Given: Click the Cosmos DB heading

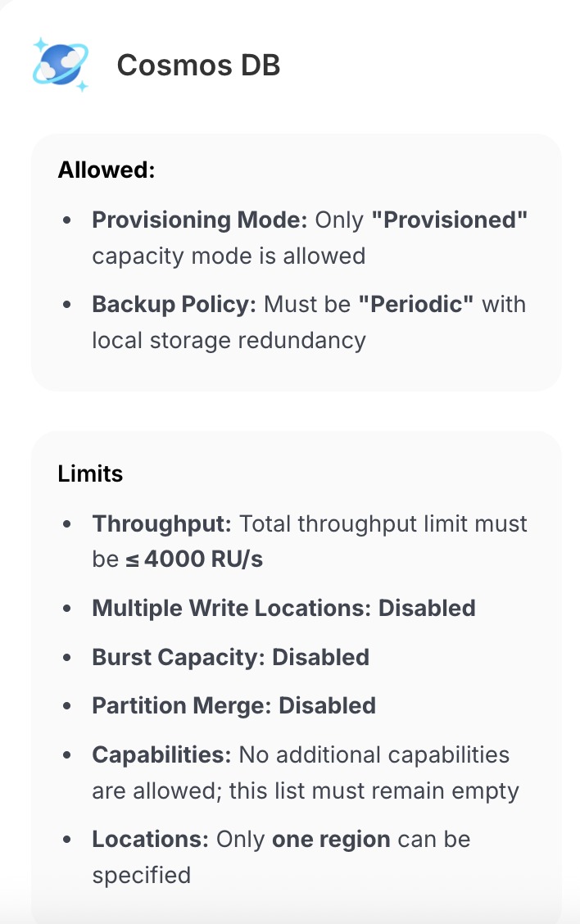Looking at the screenshot, I should 198,66.
